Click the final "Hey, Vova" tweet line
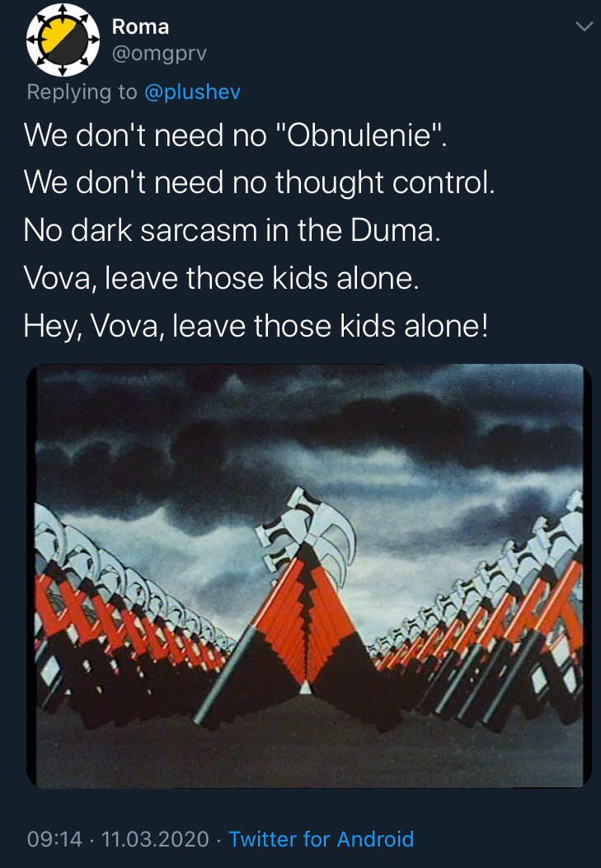This screenshot has width=601, height=868. [x=256, y=325]
